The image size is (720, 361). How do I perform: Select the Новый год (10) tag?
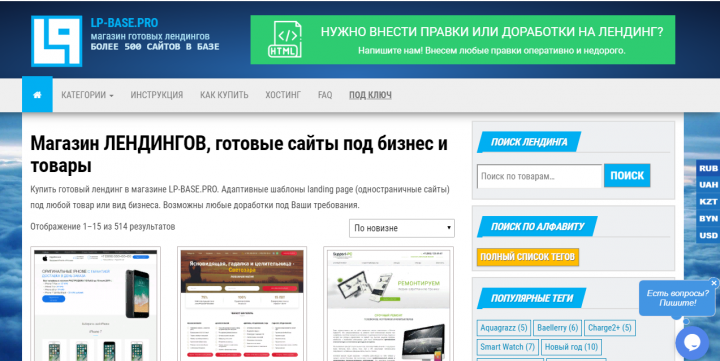pyautogui.click(x=571, y=347)
